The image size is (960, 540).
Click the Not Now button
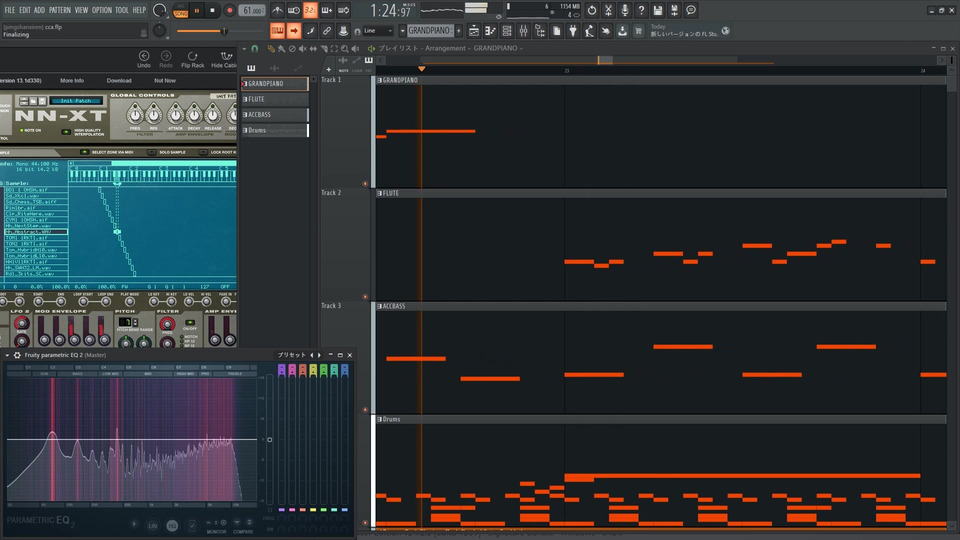(x=165, y=81)
